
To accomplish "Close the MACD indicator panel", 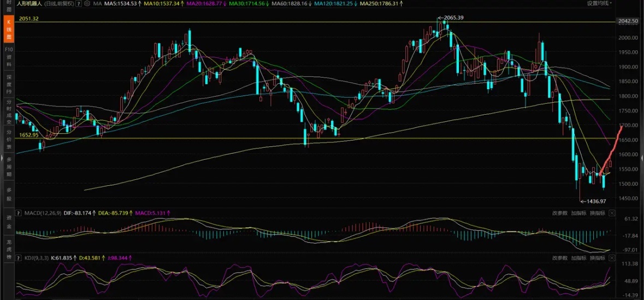I will click(612, 213).
